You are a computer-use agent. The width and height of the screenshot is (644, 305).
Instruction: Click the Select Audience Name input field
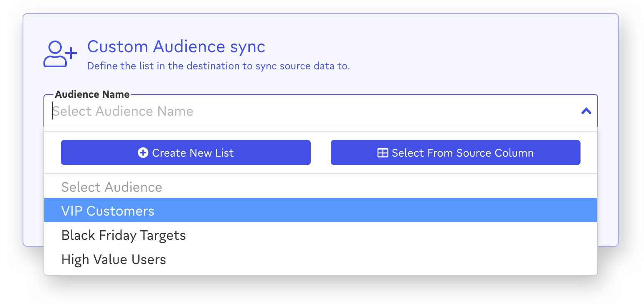292,111
